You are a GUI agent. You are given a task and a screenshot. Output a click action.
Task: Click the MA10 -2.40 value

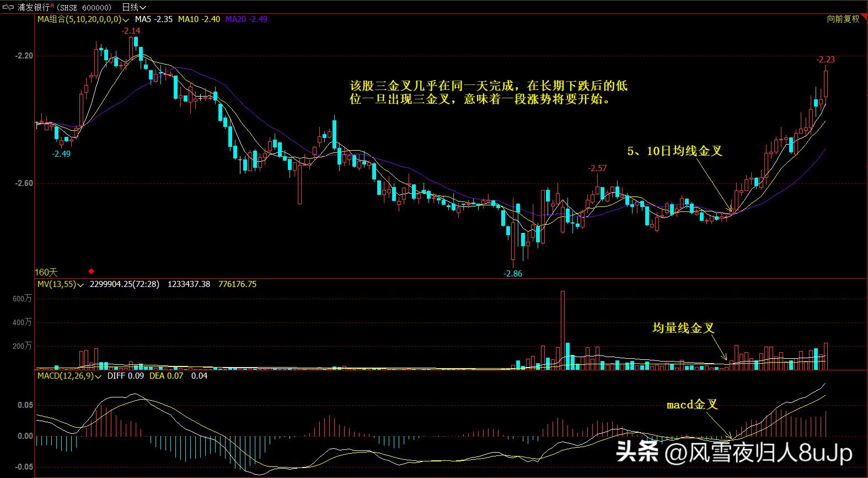(x=199, y=19)
